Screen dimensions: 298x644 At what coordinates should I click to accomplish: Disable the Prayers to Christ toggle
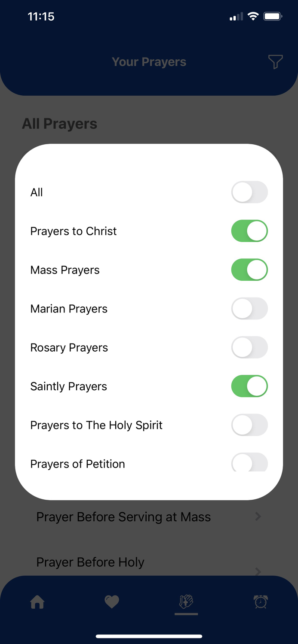[249, 231]
